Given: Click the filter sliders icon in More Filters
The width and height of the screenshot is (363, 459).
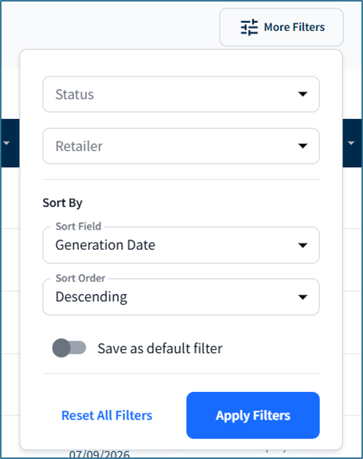Looking at the screenshot, I should click(249, 27).
